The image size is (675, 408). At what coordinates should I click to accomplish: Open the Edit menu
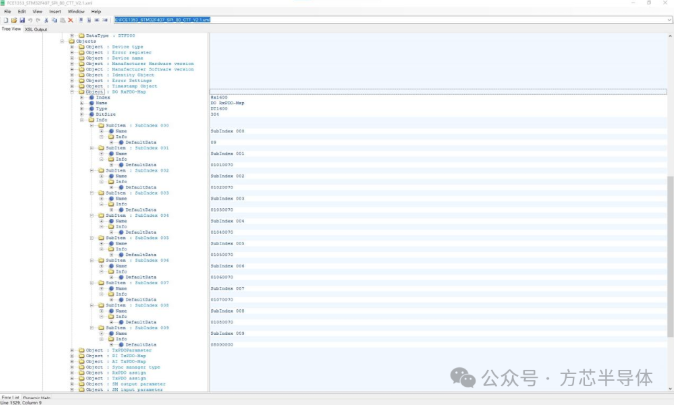(x=22, y=12)
